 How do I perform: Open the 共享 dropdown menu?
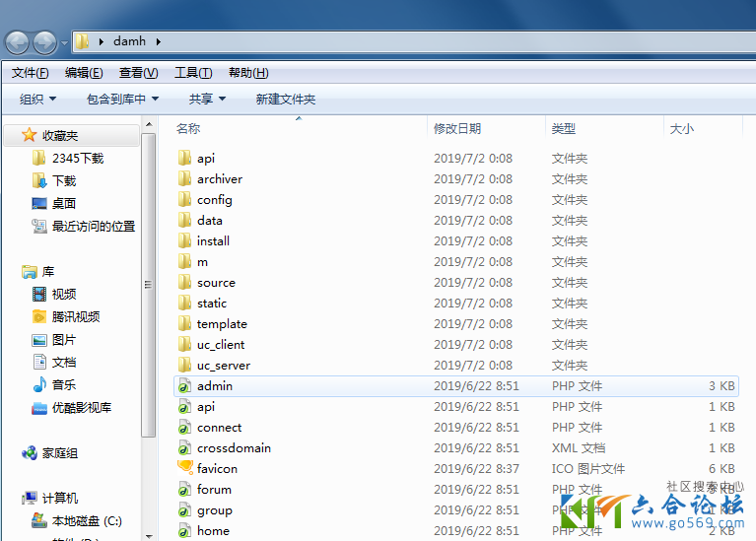pyautogui.click(x=207, y=99)
